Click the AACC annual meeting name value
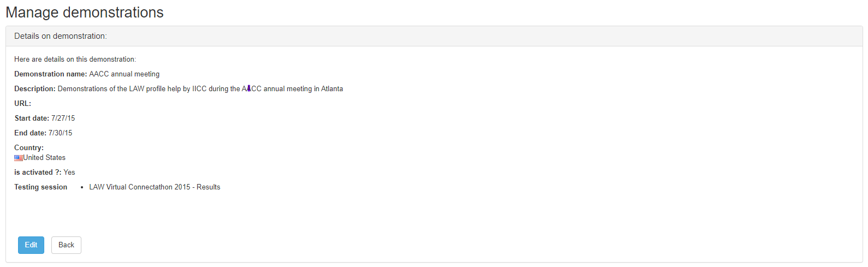 coord(125,74)
